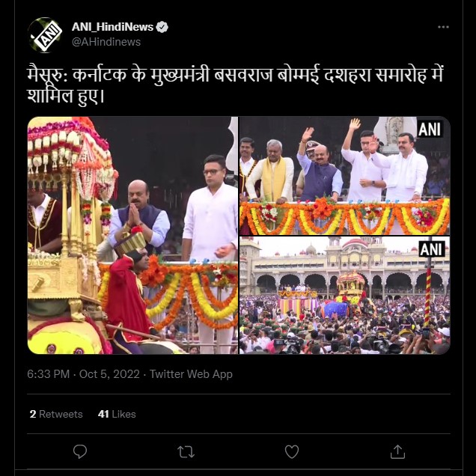
Task: Open the three-dot more options menu
Action: [443, 27]
